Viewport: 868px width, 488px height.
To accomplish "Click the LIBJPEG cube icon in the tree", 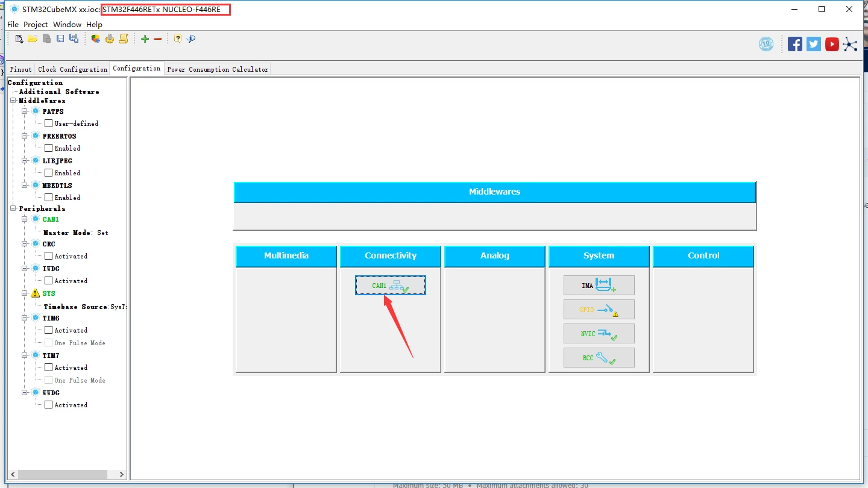I will (x=36, y=161).
